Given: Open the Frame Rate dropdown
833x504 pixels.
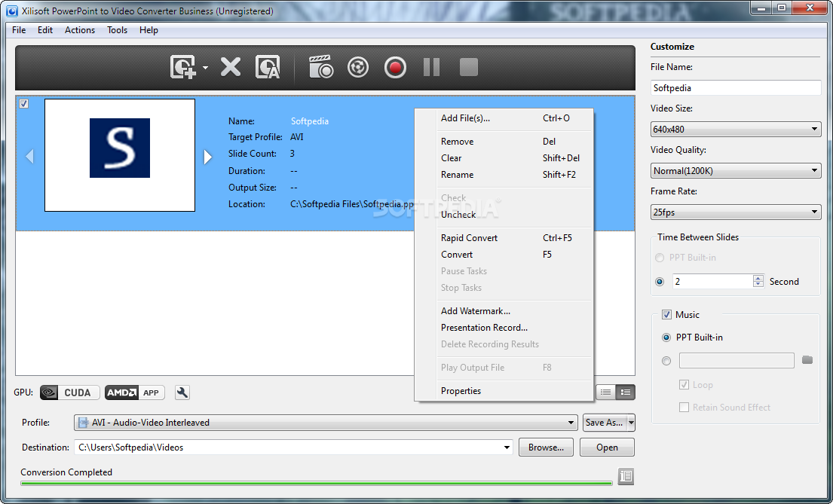Looking at the screenshot, I should pyautogui.click(x=736, y=212).
